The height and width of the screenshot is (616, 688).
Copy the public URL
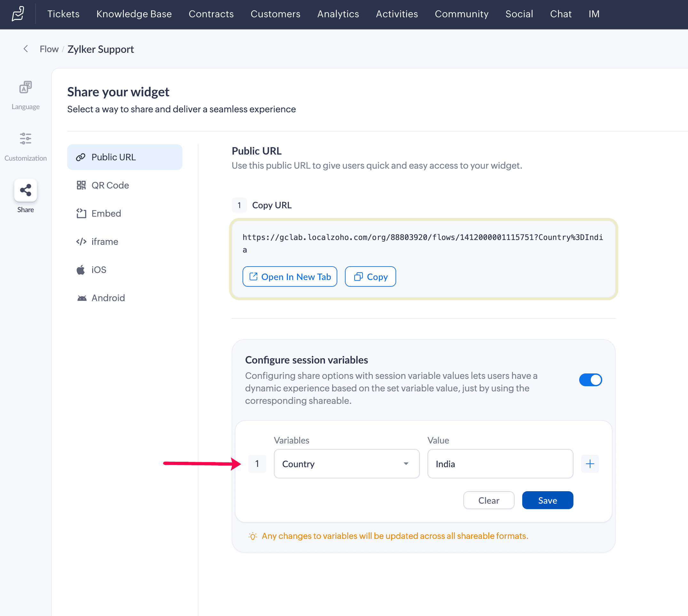[370, 276]
